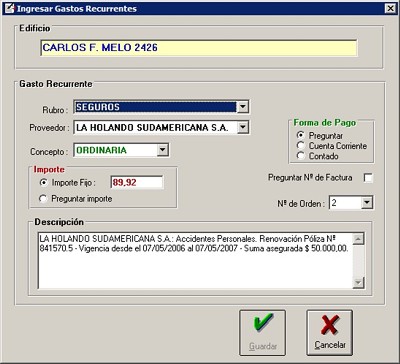This screenshot has width=400, height=364.
Task: Click the title bar form icon
Action: coord(10,8)
